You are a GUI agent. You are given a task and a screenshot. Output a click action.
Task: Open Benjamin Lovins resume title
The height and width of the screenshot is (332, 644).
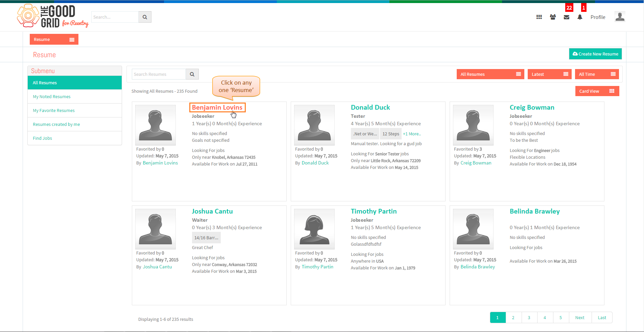click(217, 107)
